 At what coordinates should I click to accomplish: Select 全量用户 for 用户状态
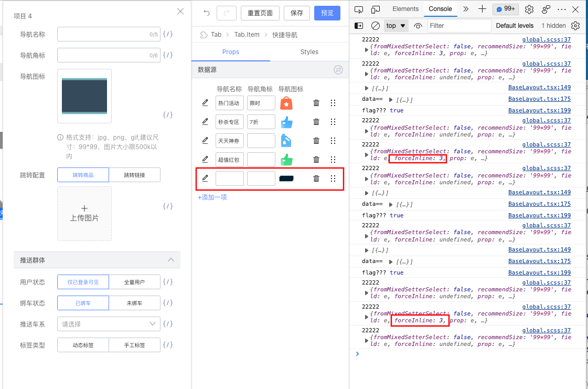pyautogui.click(x=134, y=282)
